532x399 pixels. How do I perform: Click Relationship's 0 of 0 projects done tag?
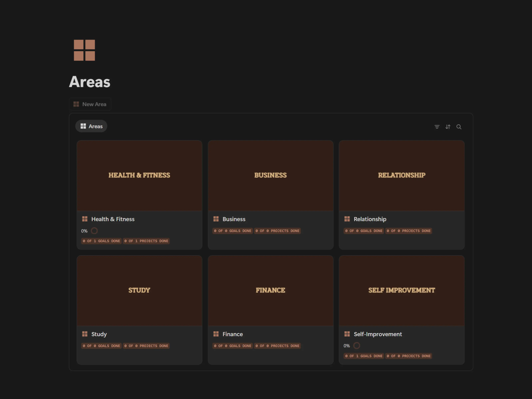pyautogui.click(x=408, y=231)
